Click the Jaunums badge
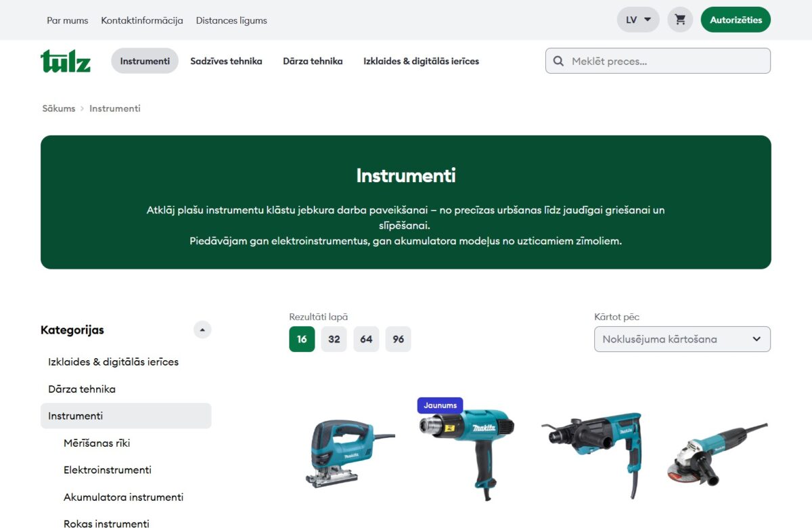Image resolution: width=812 pixels, height=528 pixels. coord(441,405)
